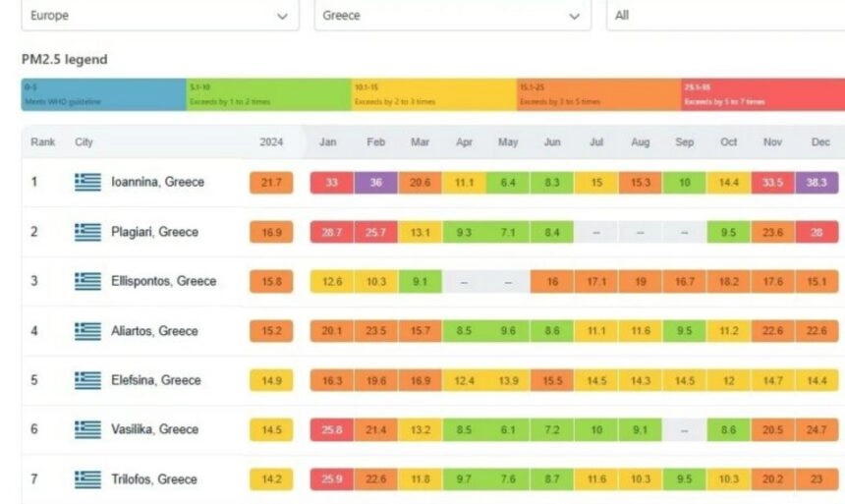Click the Dec column header
The height and width of the screenshot is (504, 845).
[x=819, y=142]
